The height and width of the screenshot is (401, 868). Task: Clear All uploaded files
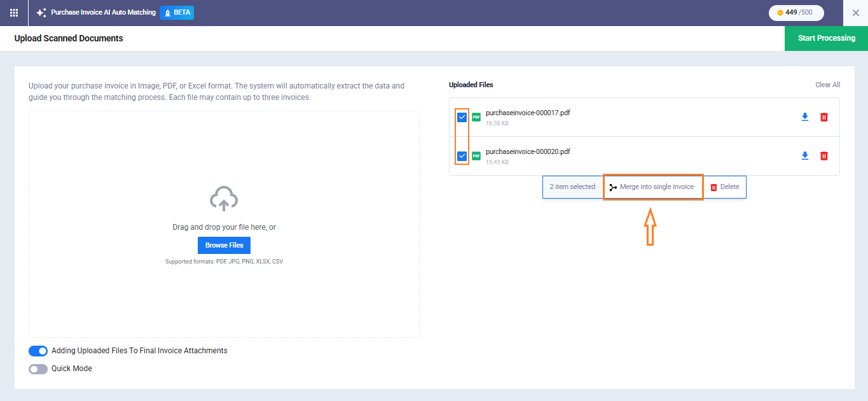click(827, 85)
